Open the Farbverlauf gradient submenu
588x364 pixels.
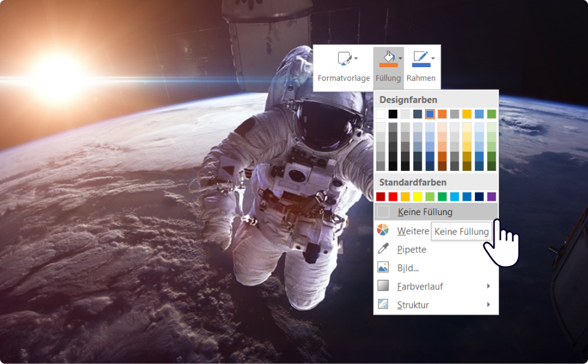coord(436,286)
